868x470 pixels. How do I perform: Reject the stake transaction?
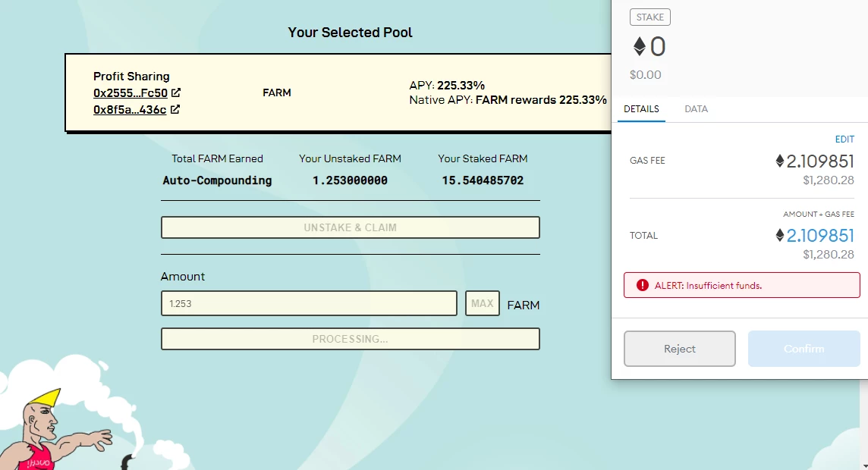click(x=680, y=349)
